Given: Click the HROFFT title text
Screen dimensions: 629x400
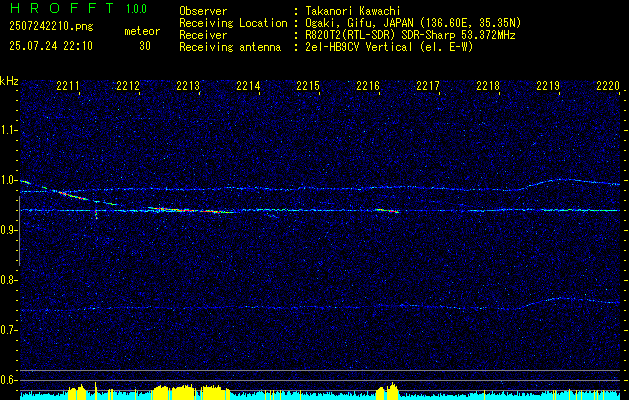Looking at the screenshot, I should [62, 8].
